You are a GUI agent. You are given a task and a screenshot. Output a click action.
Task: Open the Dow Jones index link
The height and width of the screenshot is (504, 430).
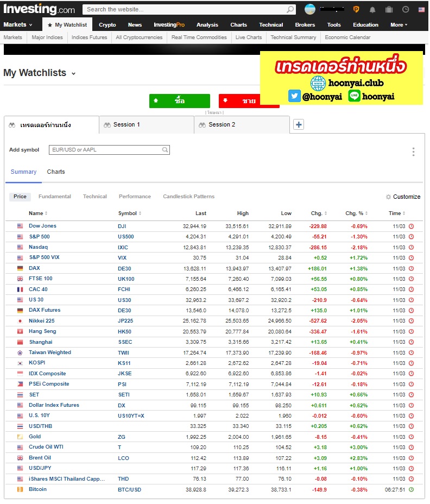click(42, 226)
